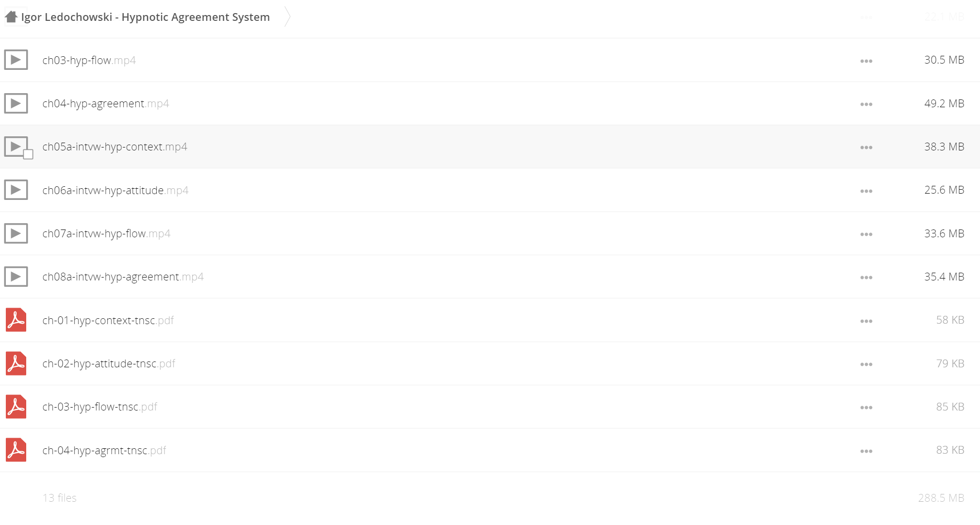Click PDF icon for ch-01-hyp-context-tnsc.pdf
The width and height of the screenshot is (980, 525).
[16, 320]
